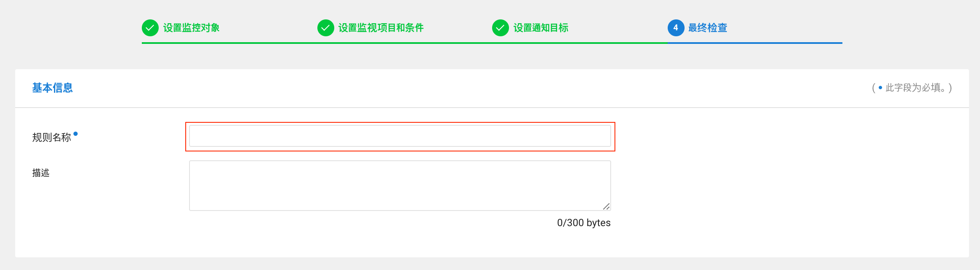
Task: Click the 0/300 bytes counter
Action: (584, 223)
